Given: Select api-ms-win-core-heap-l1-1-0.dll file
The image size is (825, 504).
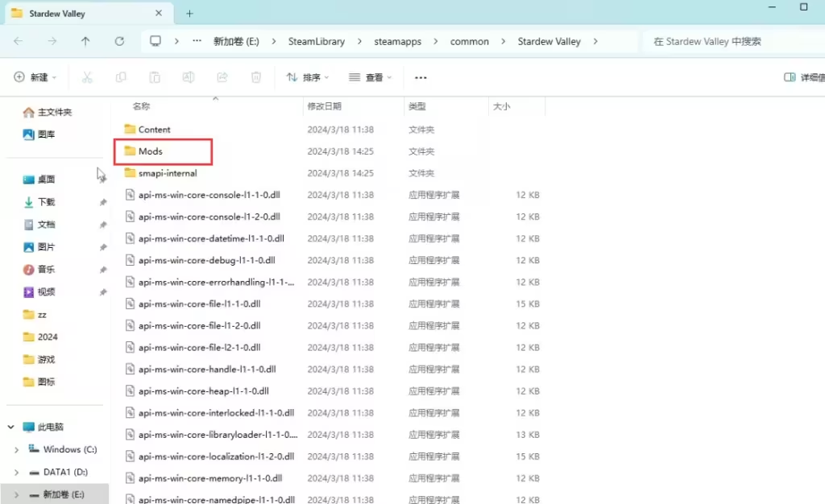Looking at the screenshot, I should tap(197, 391).
